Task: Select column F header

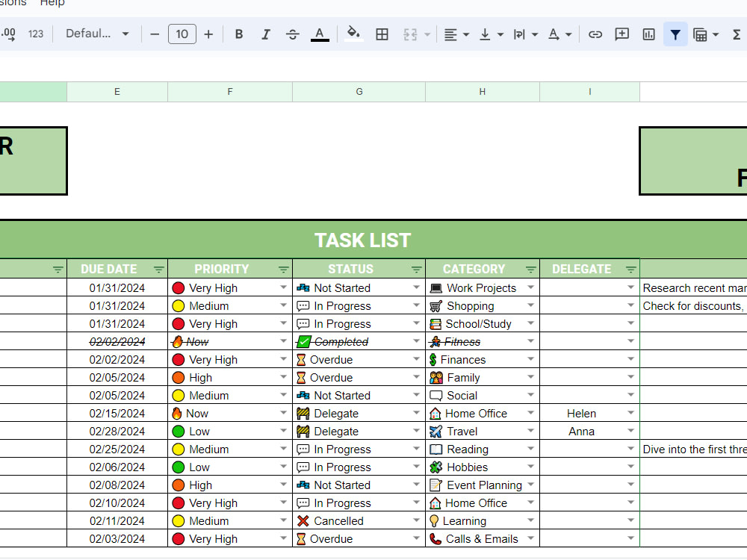Action: [x=230, y=92]
